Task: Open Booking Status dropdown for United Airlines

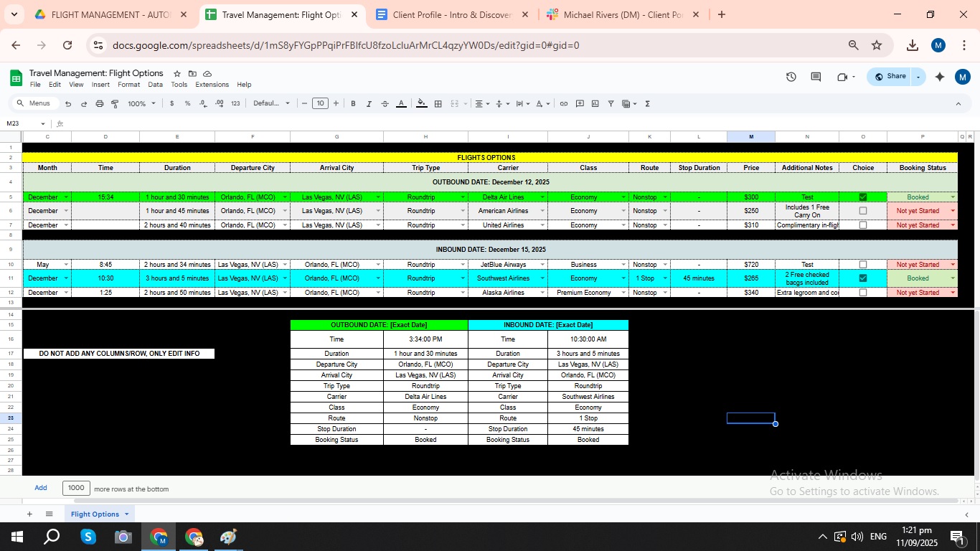Action: pyautogui.click(x=953, y=225)
